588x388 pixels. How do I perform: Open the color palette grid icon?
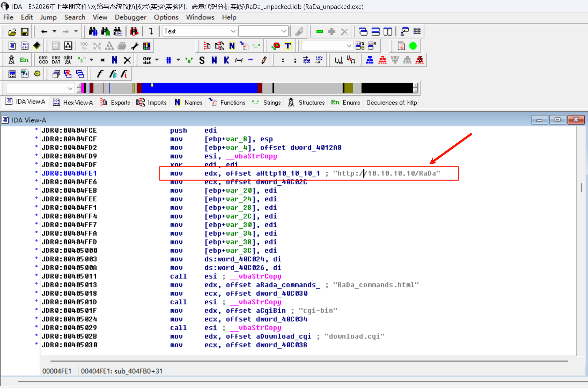point(147,46)
